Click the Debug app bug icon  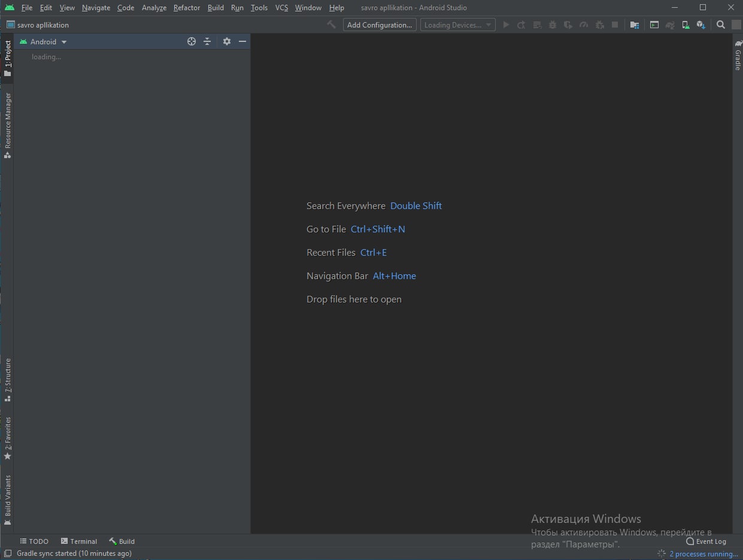click(x=553, y=25)
